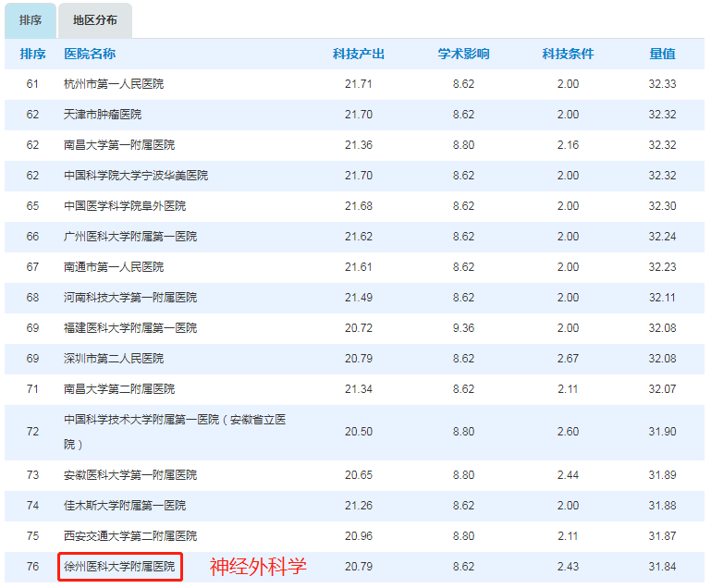Click 量值 value 31.84

[663, 567]
